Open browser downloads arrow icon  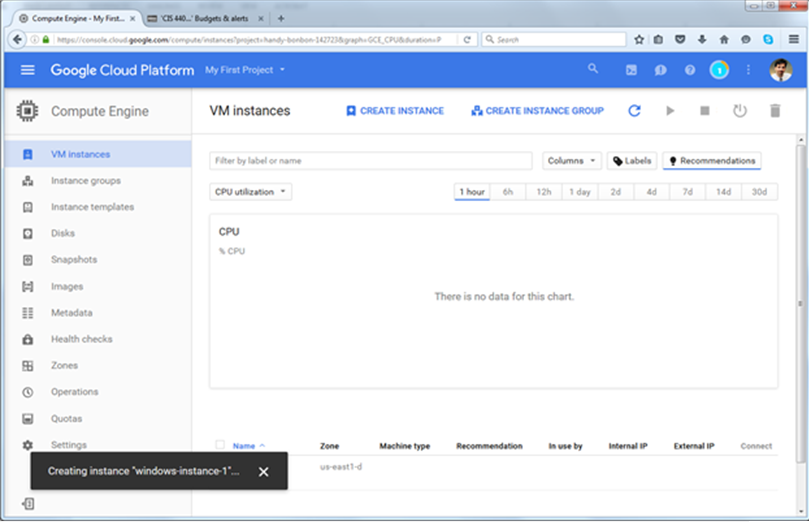(x=702, y=40)
